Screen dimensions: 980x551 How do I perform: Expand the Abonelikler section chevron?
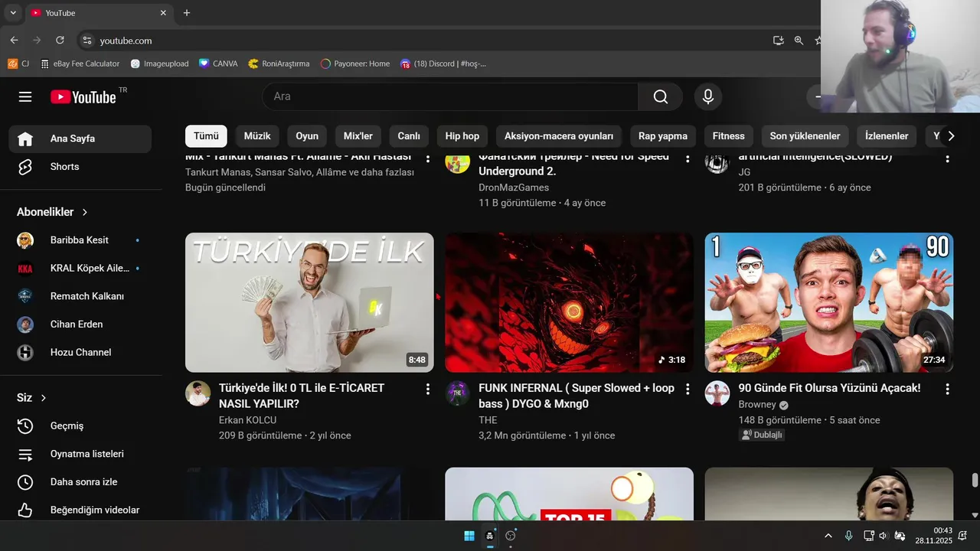pos(85,212)
